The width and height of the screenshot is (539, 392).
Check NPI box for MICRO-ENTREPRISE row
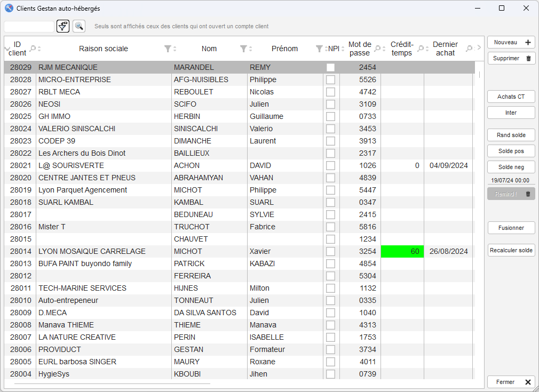[x=331, y=79]
